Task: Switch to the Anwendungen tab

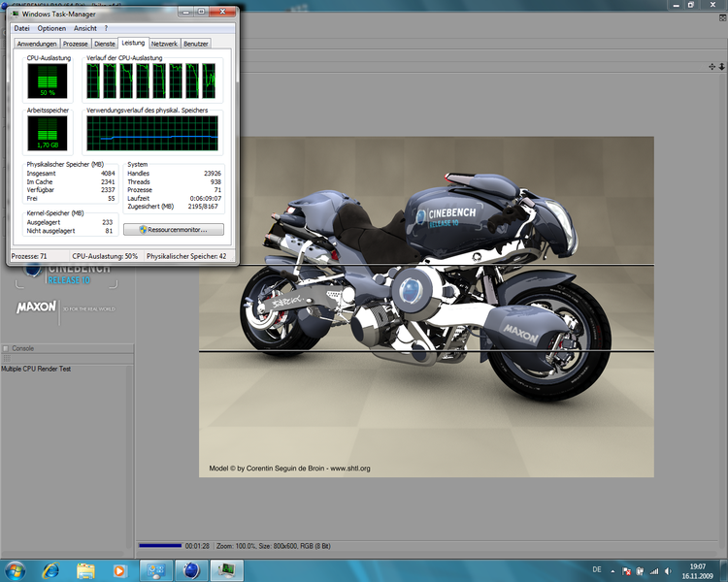Action: [37, 44]
